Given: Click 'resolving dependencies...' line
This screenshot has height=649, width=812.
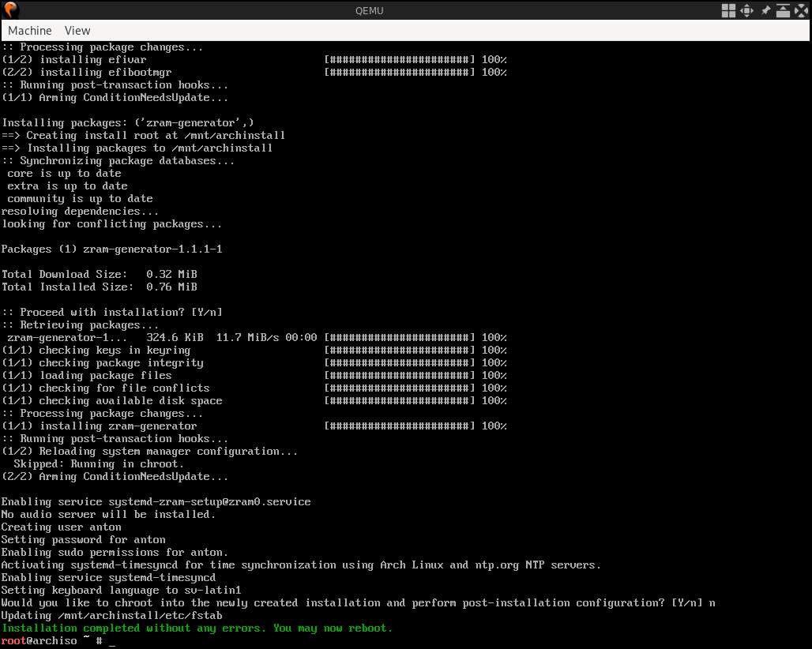Looking at the screenshot, I should (x=81, y=211).
